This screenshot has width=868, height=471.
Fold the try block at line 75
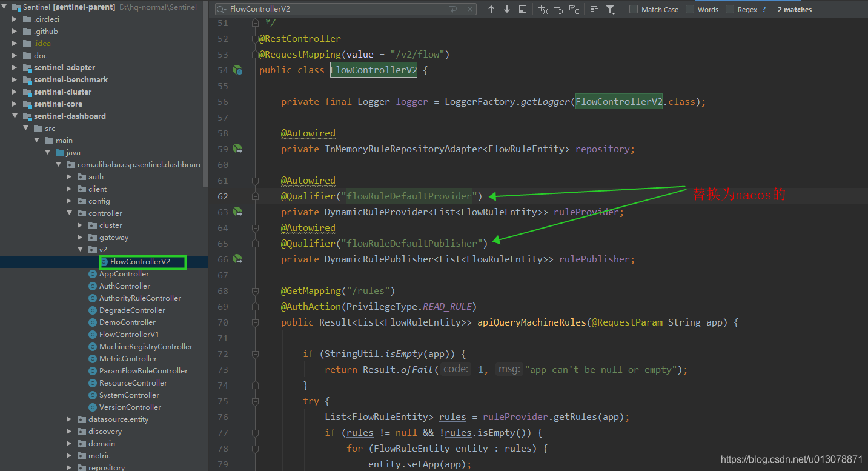point(255,401)
